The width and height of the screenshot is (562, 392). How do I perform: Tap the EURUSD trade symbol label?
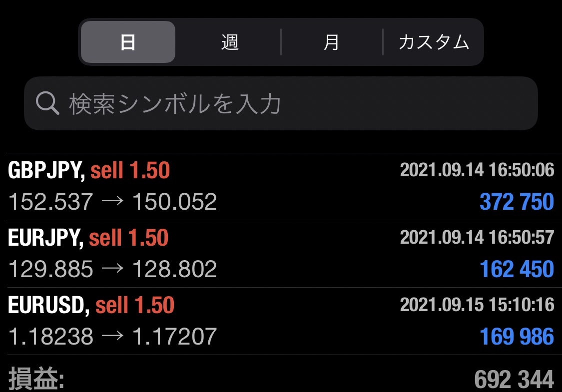click(48, 305)
